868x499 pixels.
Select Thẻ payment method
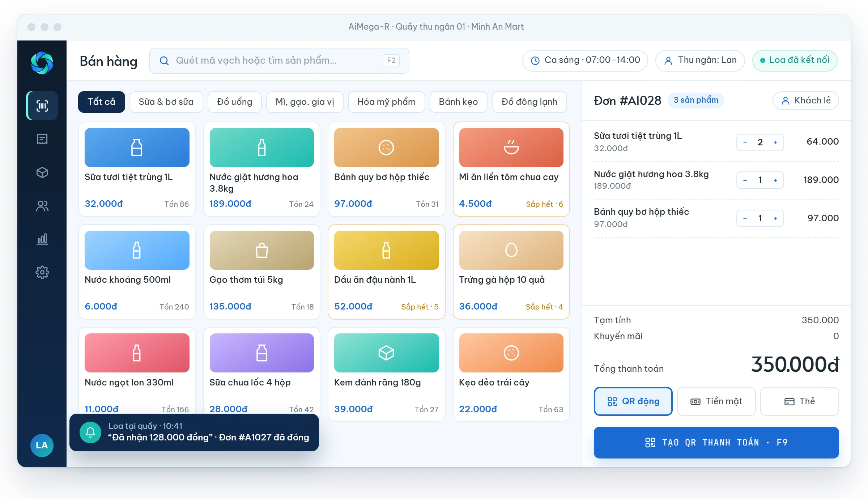[x=799, y=401]
